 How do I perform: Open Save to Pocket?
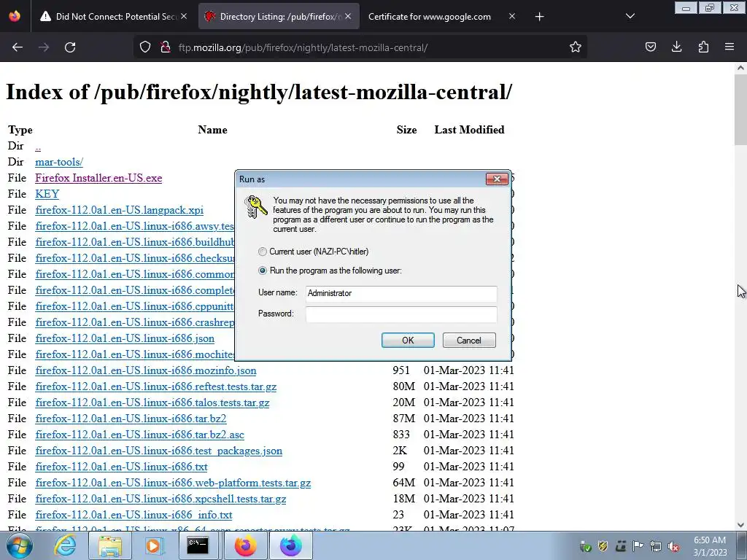pyautogui.click(x=650, y=47)
